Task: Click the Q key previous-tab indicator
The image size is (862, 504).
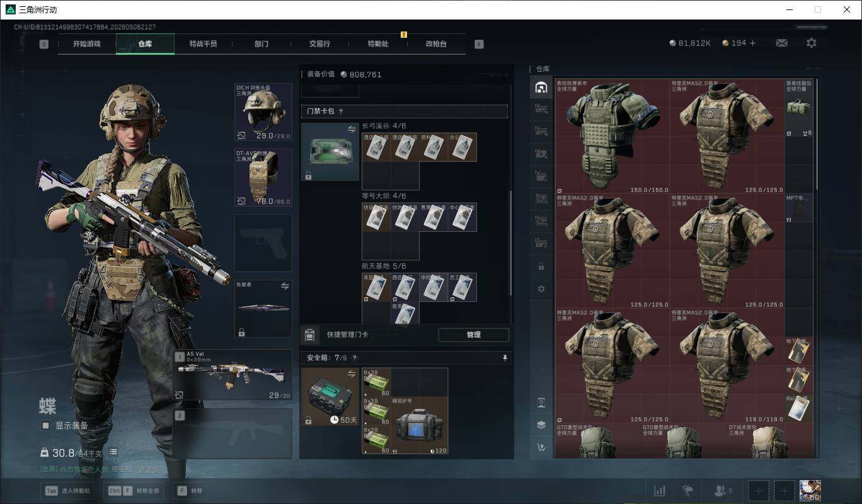Action: click(43, 44)
